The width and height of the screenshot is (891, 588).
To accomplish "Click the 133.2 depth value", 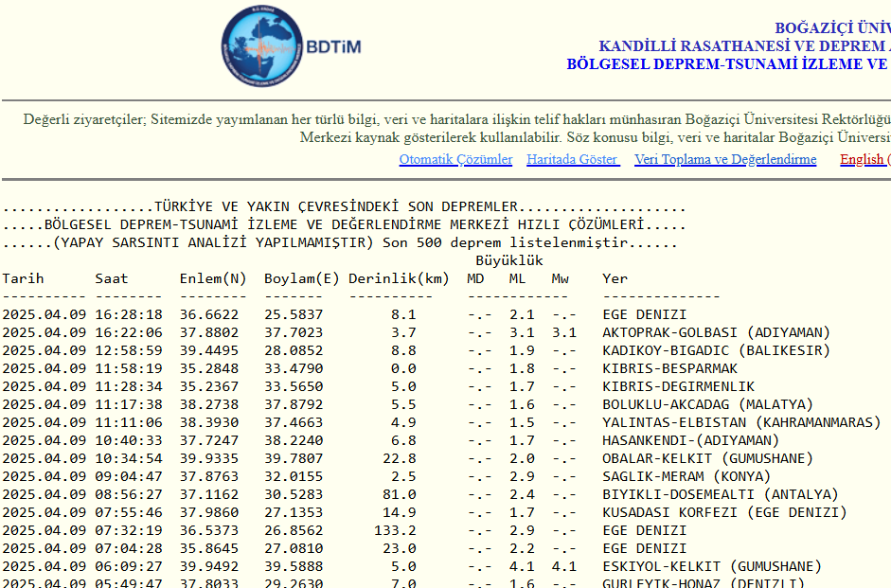I will click(x=395, y=530).
